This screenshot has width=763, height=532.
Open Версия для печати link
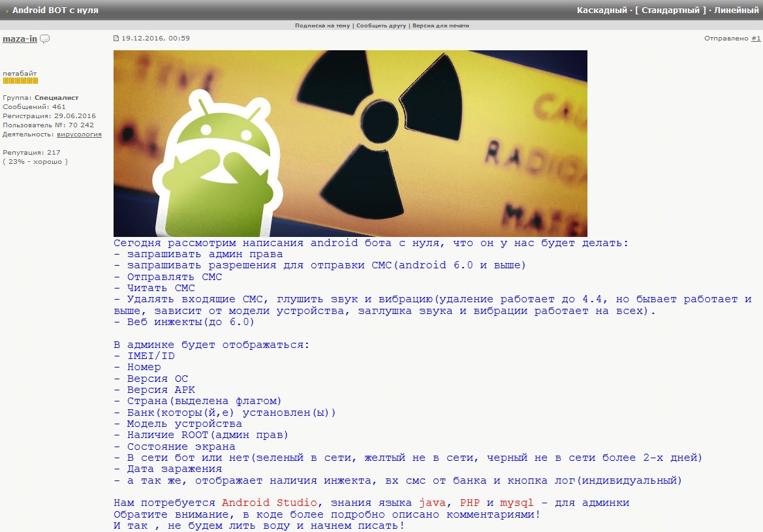click(441, 26)
